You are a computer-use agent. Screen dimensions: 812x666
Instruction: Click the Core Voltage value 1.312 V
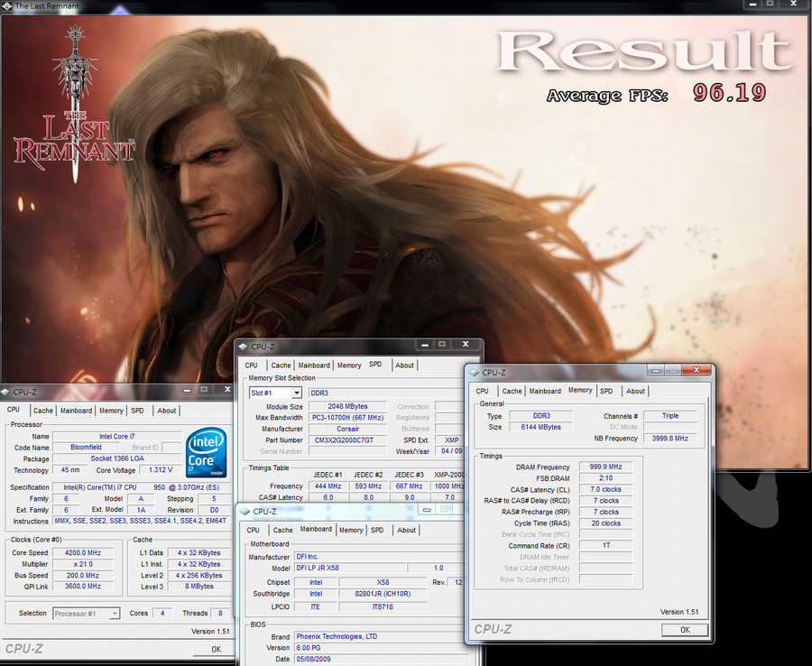(161, 470)
